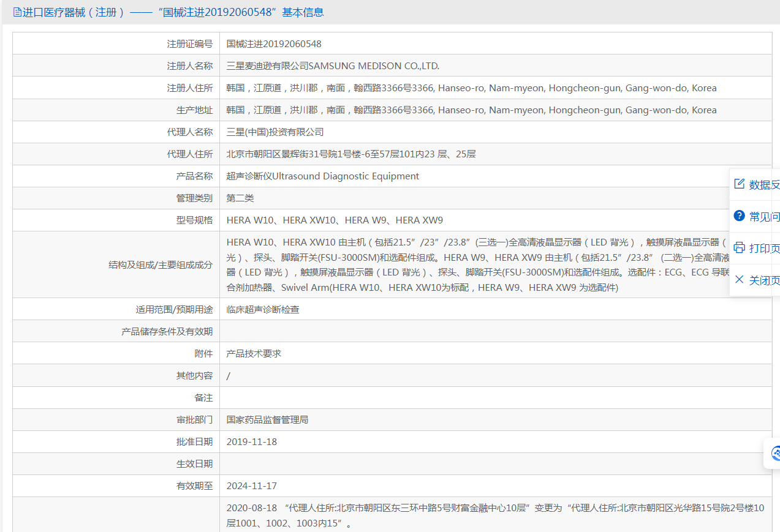Click expiry date 2024-11-17
Image resolution: width=780 pixels, height=532 pixels.
click(x=251, y=486)
